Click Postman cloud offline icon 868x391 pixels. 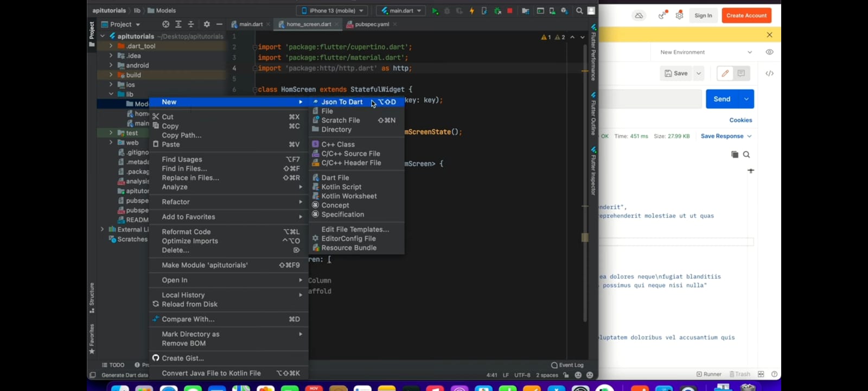pyautogui.click(x=639, y=15)
